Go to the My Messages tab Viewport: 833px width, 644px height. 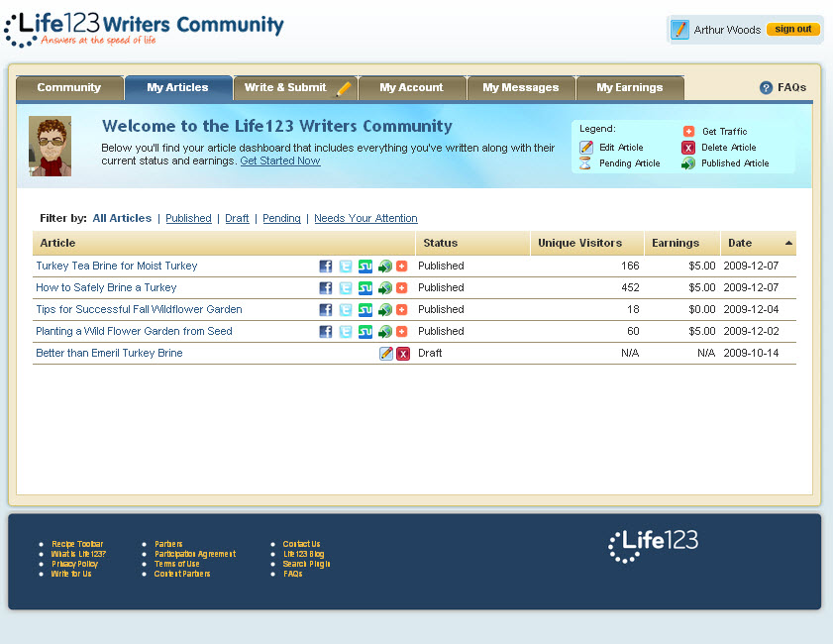pos(520,88)
